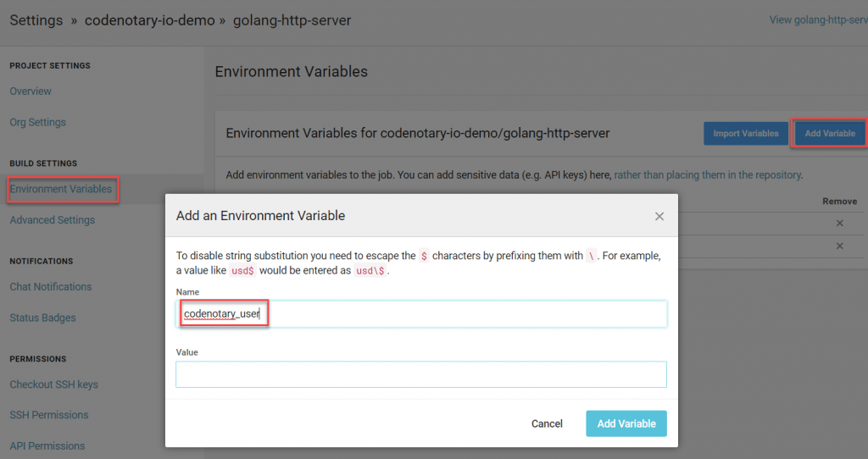The width and height of the screenshot is (868, 459).
Task: Open the Overview settings page
Action: point(31,91)
